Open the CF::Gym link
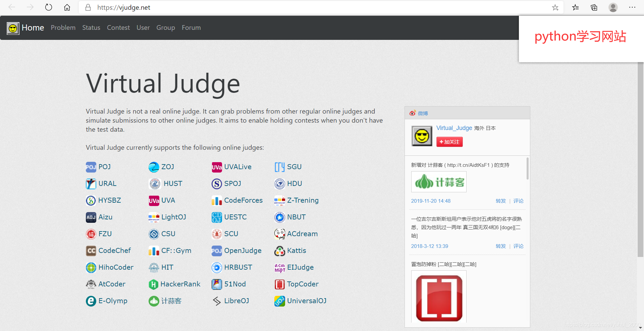Screen dimensions: 644x331 click(x=176, y=251)
